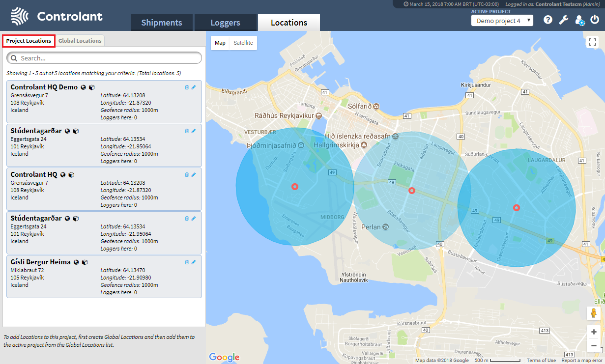Screen dimensions: 605x364
Task: Click the Latitude 64.13470 value
Action: click(134, 270)
